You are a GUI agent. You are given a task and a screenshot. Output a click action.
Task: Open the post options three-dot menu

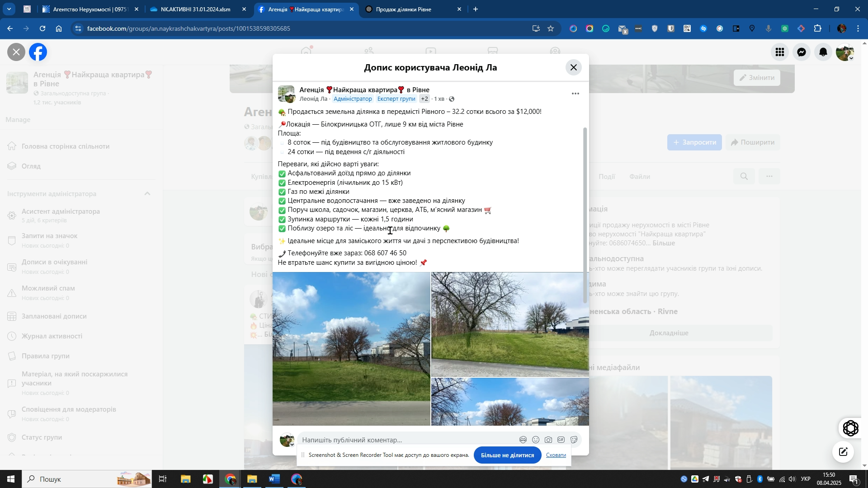[x=575, y=94]
